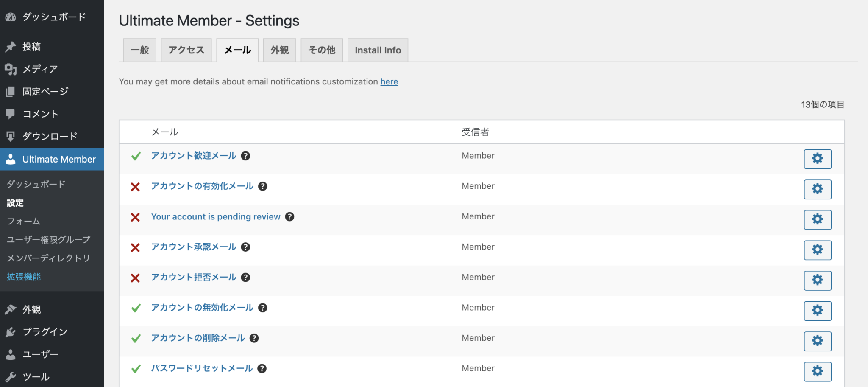
Task: Click question mark next to アカウントの削除メール
Action: (254, 338)
